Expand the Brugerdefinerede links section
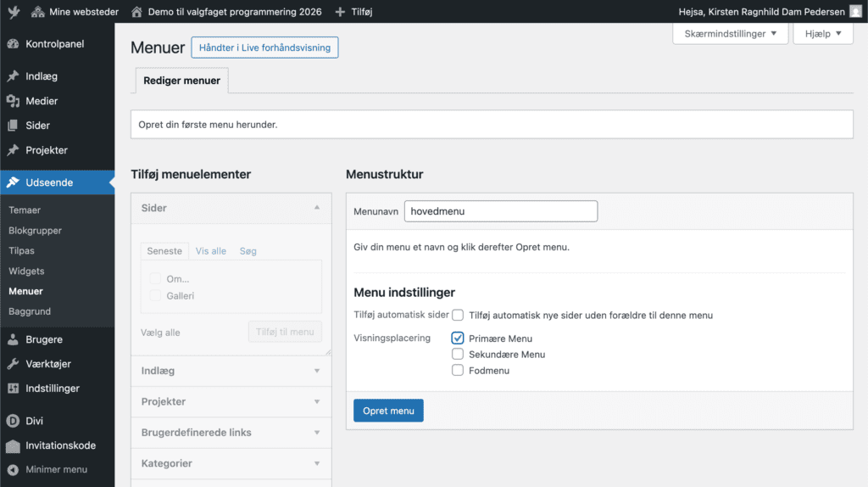Image resolution: width=868 pixels, height=487 pixels. click(231, 433)
